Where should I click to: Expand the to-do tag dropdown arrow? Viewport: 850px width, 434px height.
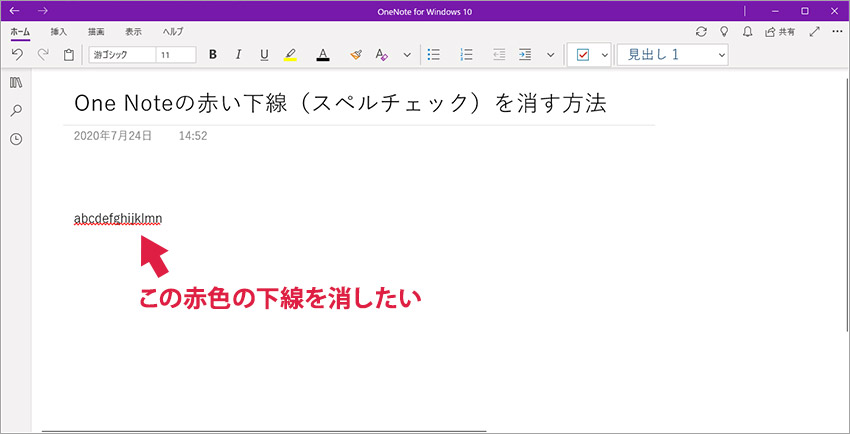point(604,55)
